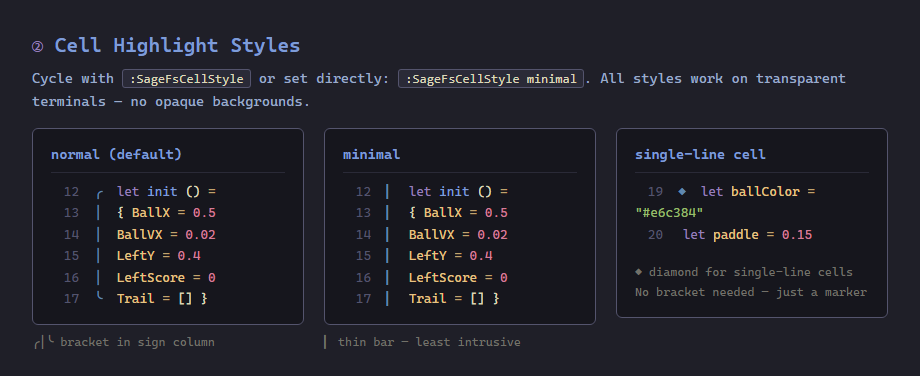Click the 'let ballColor =' code line
This screenshot has height=376, width=920.
point(758,192)
